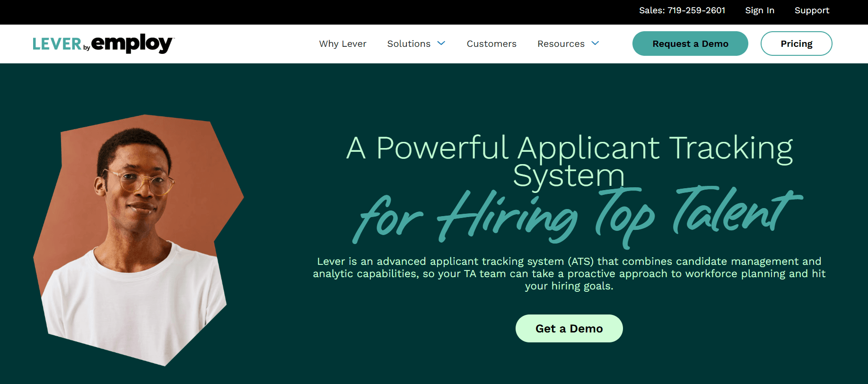This screenshot has width=868, height=384.
Task: Click the Get a Demo button
Action: [x=569, y=328]
